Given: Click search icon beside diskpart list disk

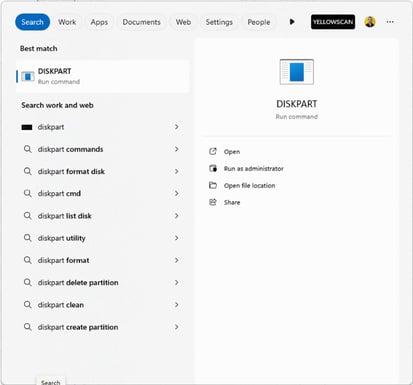Looking at the screenshot, I should tap(28, 216).
